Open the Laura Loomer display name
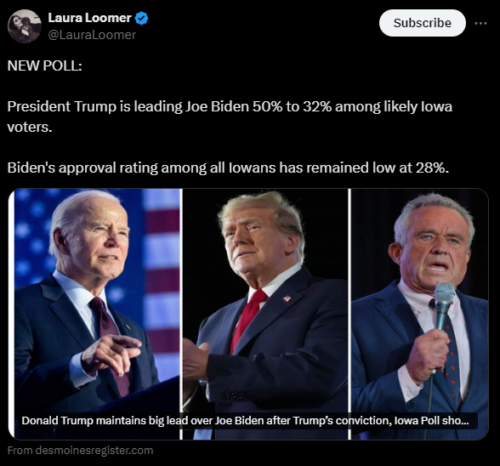 [89, 18]
